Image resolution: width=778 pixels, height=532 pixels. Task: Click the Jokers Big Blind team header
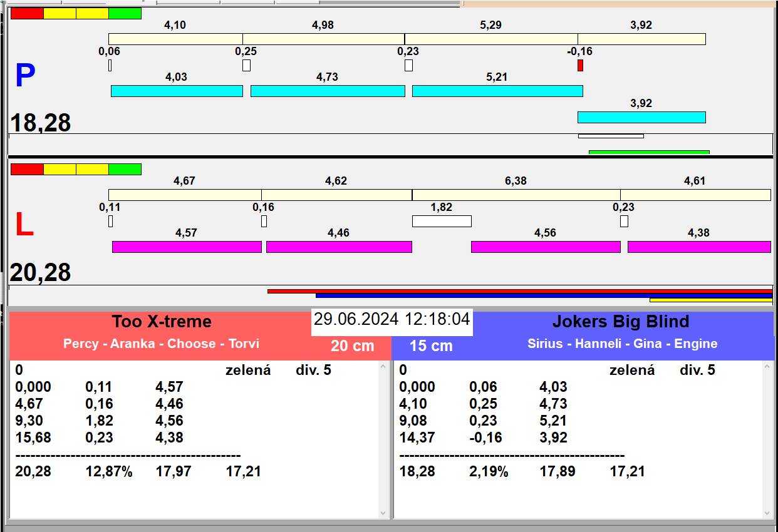620,322
